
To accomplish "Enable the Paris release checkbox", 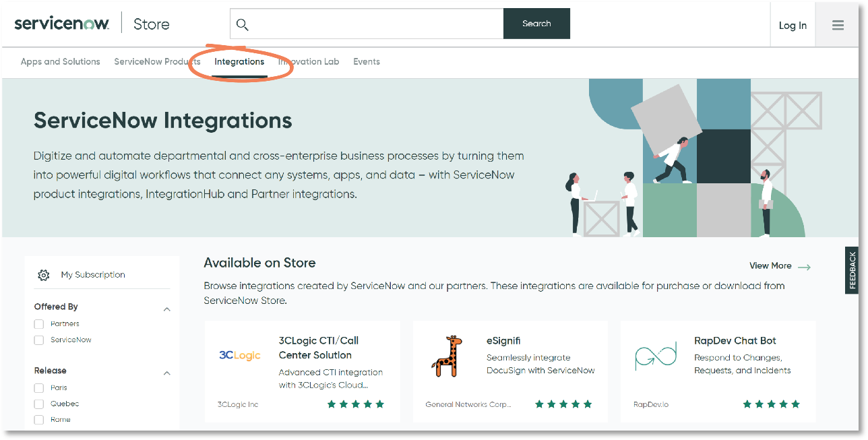I will [39, 388].
